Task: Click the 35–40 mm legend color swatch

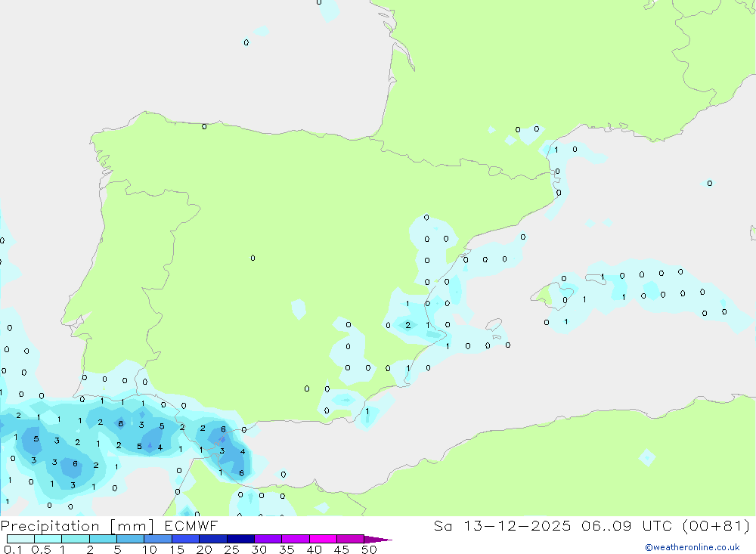Action: [x=296, y=539]
